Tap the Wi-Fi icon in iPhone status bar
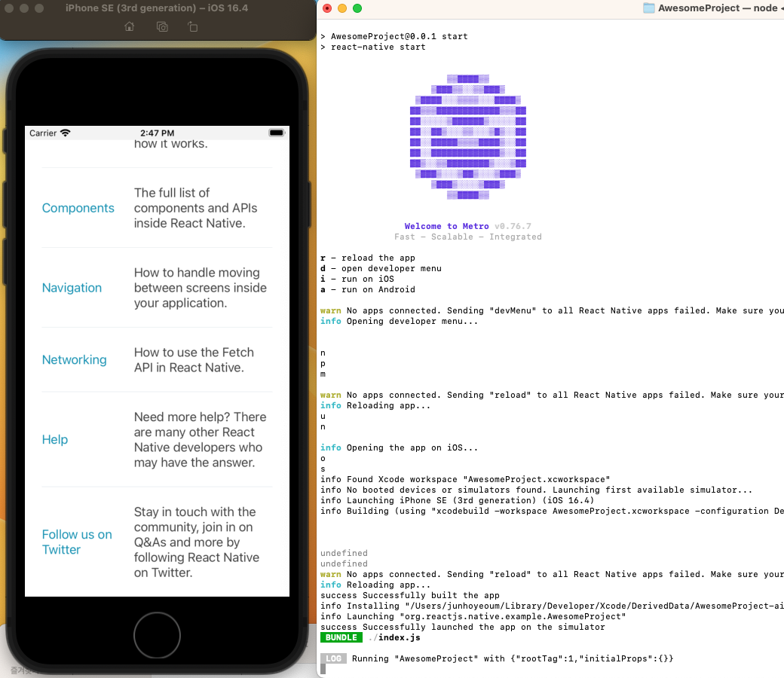 point(66,133)
